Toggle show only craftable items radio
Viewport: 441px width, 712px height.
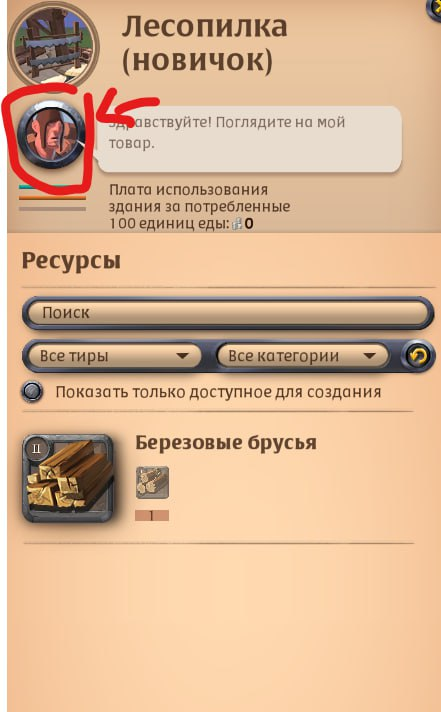[x=32, y=392]
